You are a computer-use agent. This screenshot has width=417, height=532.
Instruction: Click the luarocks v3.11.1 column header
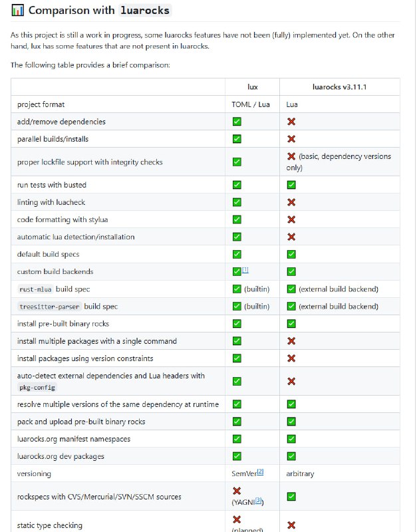tap(339, 87)
